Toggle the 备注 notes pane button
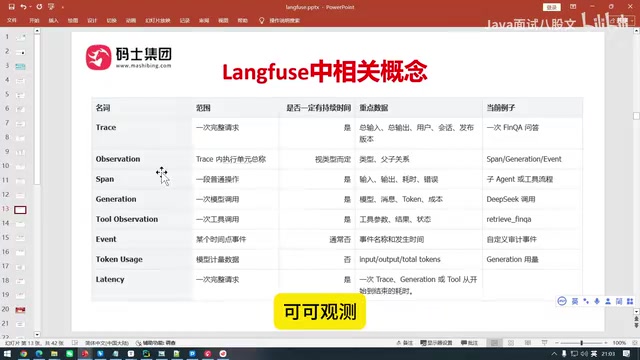Screen dimensions: 640x360 pos(404,343)
